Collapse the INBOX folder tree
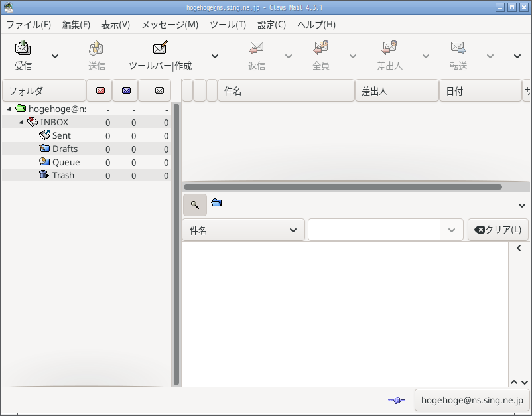This screenshot has height=416, width=532. coord(21,122)
